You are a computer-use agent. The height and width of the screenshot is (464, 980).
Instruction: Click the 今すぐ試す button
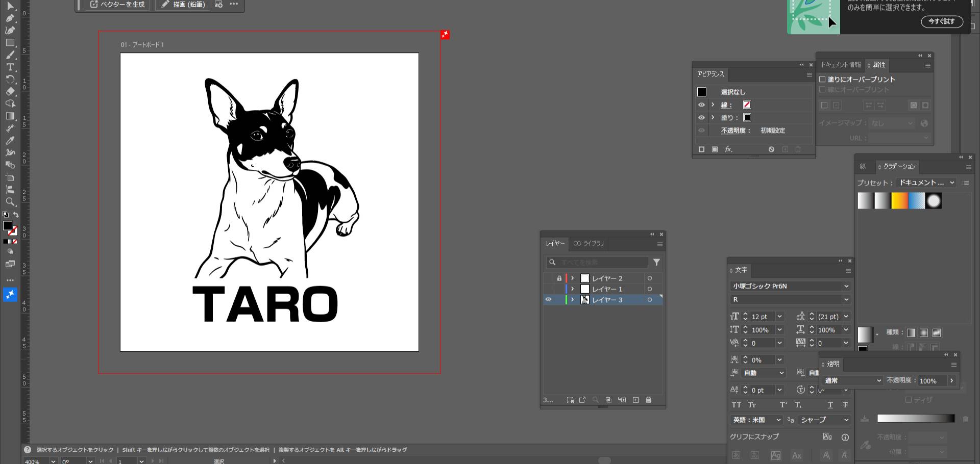941,21
